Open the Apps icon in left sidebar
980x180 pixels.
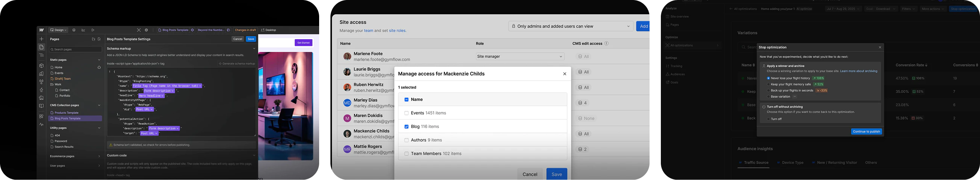pos(41,116)
